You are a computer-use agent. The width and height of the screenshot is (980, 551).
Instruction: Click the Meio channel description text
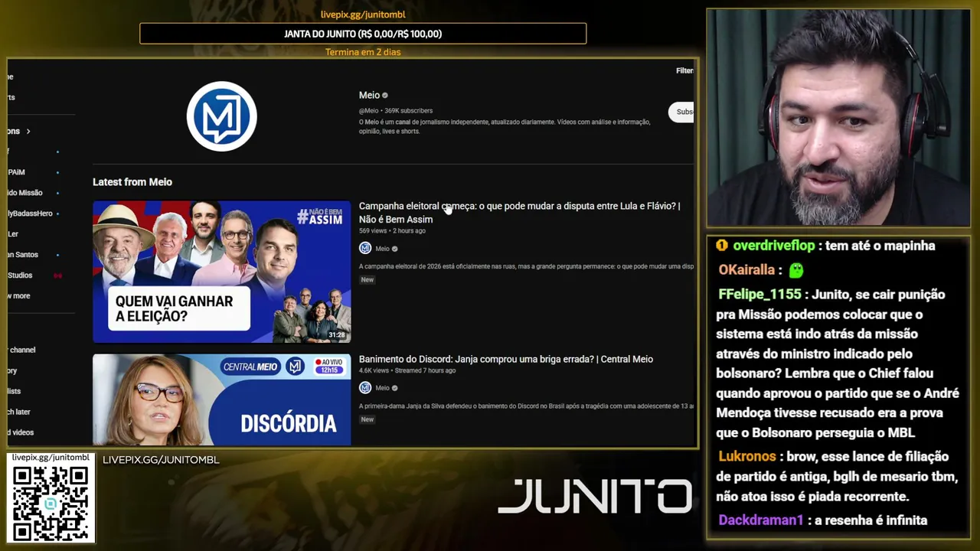click(x=505, y=126)
